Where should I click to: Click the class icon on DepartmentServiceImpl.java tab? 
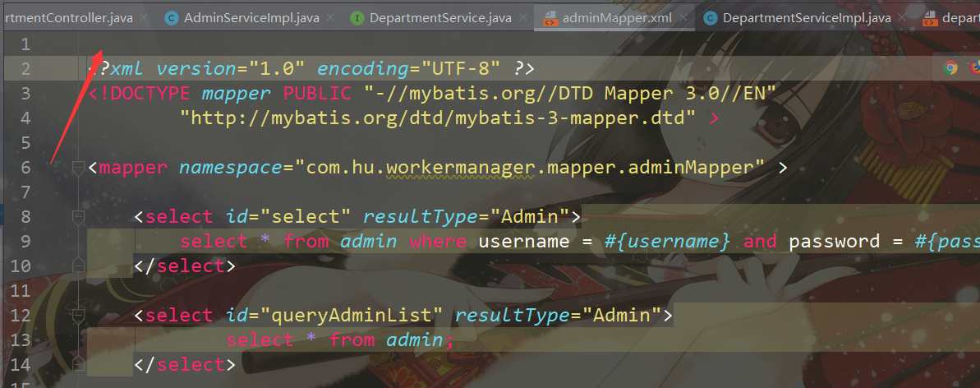click(710, 18)
